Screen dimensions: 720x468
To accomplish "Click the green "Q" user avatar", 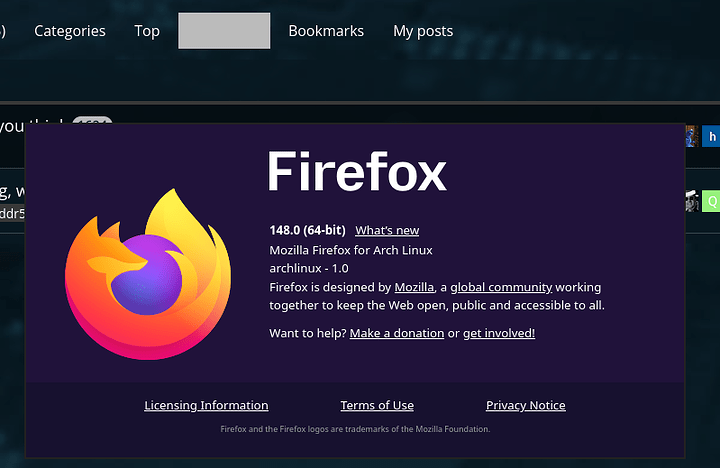I will tap(711, 201).
